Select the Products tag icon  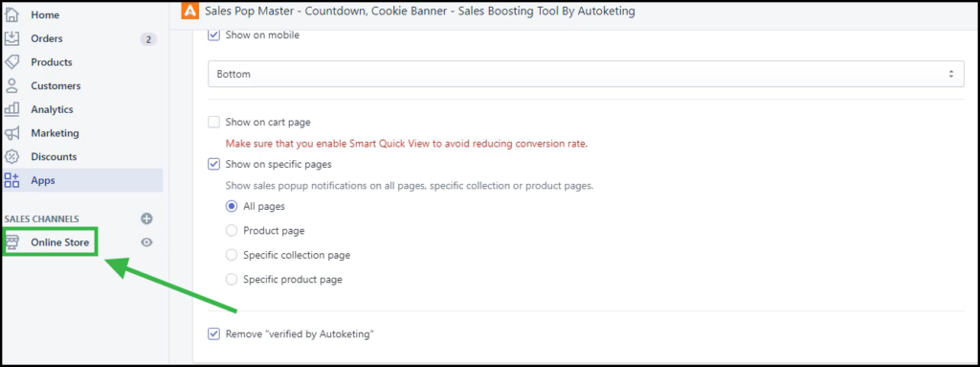coord(11,62)
